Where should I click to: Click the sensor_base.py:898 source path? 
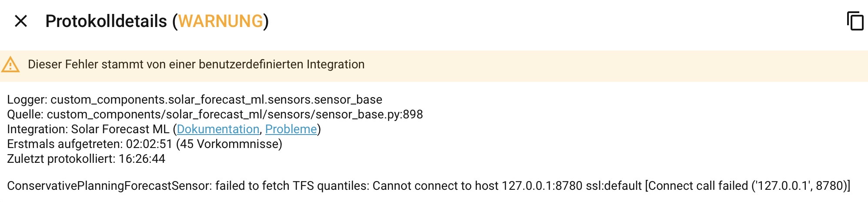pyautogui.click(x=235, y=114)
